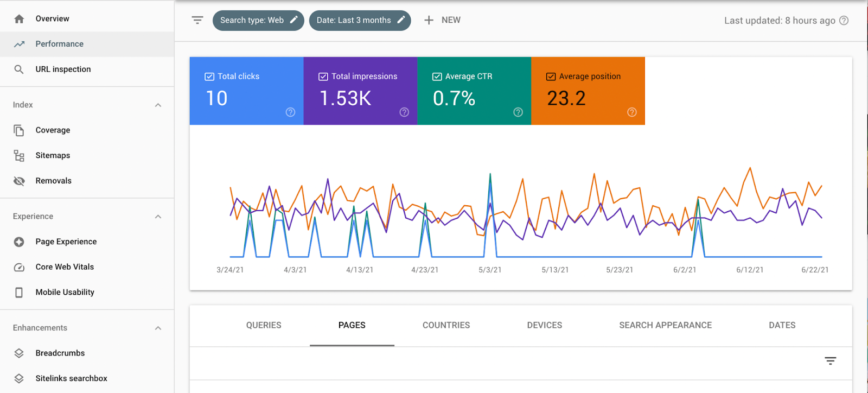Click help icon on Total impressions card
Viewport: 868px width, 393px height.
click(404, 112)
